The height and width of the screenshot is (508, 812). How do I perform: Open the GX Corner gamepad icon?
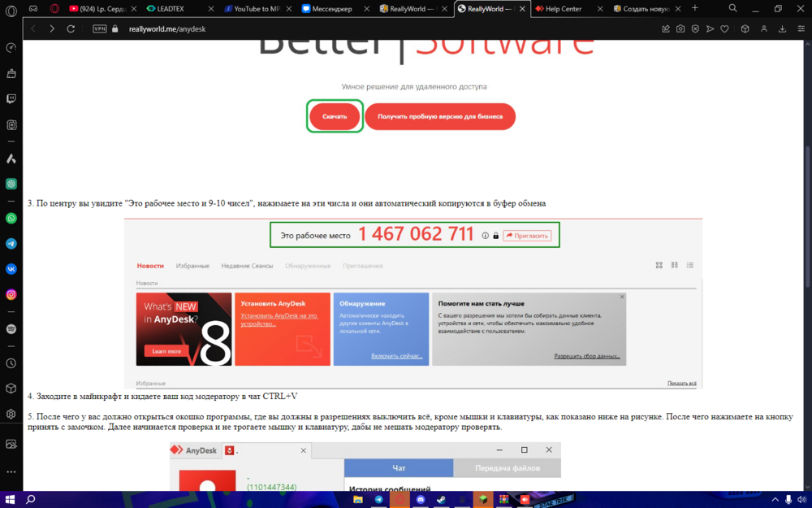[x=33, y=9]
